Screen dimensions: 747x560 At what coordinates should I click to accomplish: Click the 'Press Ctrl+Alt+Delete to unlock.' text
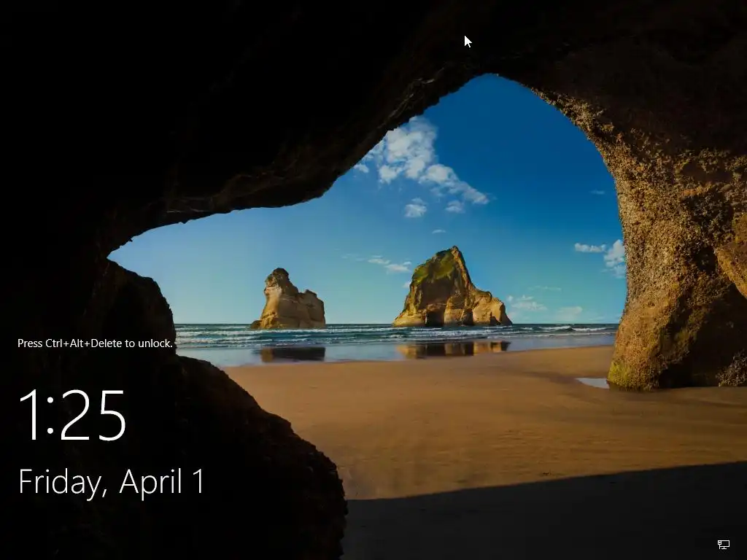[x=96, y=343]
